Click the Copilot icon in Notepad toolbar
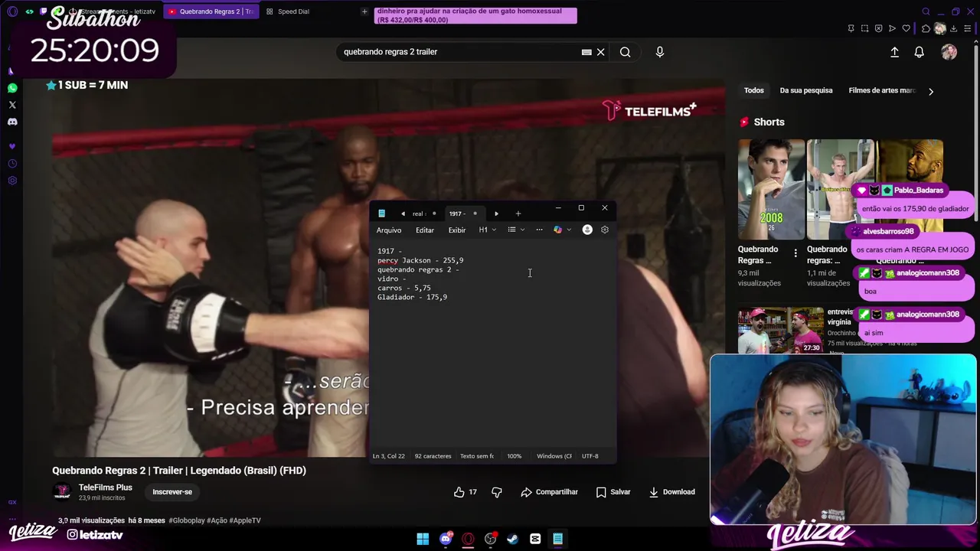 [557, 230]
